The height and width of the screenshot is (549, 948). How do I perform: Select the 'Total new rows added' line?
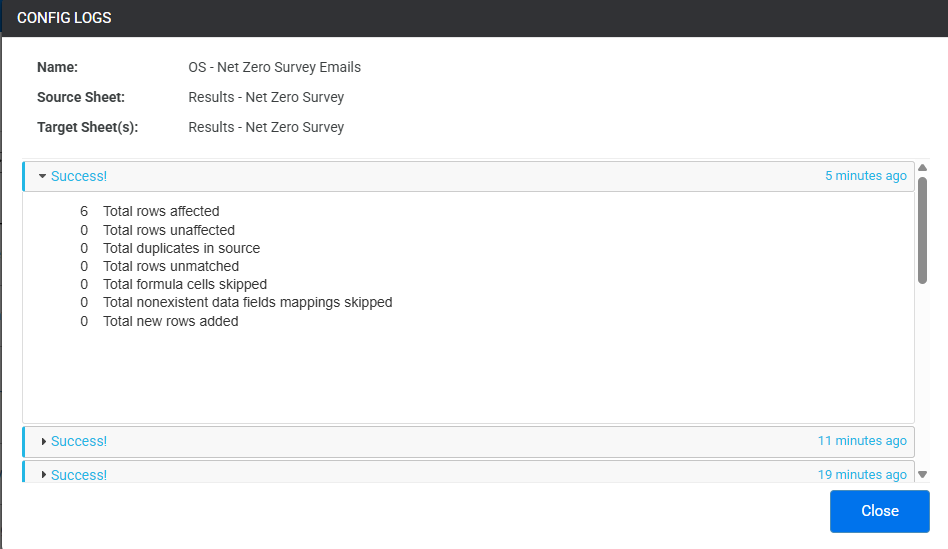[159, 321]
